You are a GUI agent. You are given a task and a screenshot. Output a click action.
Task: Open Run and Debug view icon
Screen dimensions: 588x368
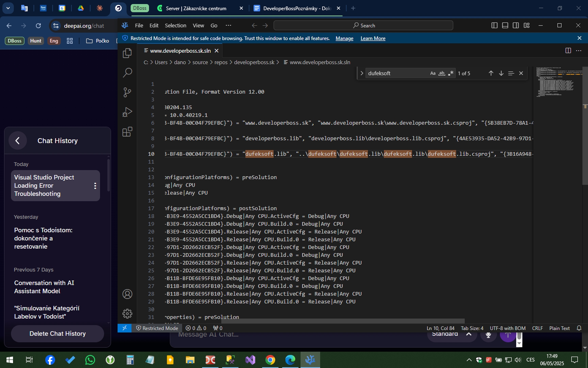pos(127,112)
